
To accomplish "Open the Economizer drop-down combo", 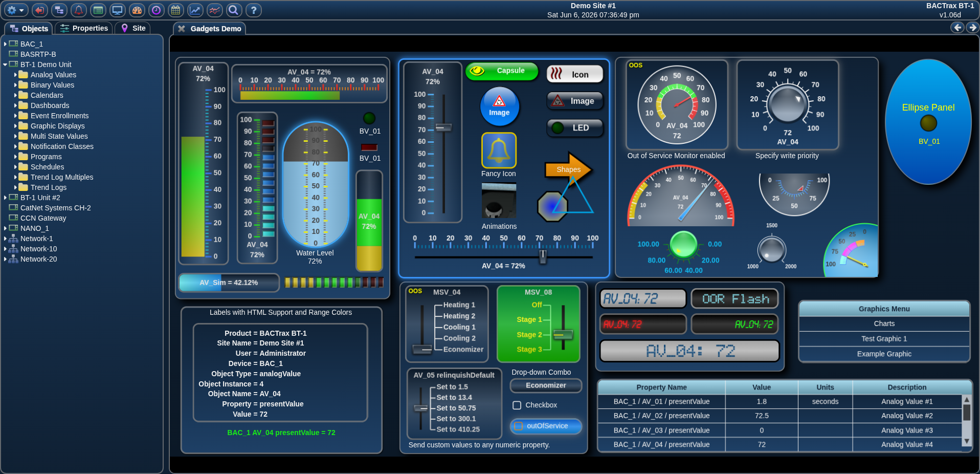I will tap(546, 385).
